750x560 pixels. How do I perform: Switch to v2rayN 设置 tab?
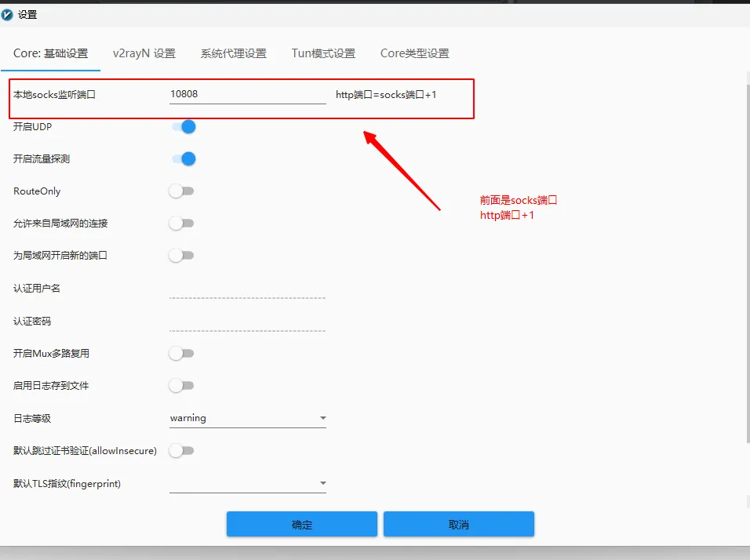pyautogui.click(x=144, y=53)
